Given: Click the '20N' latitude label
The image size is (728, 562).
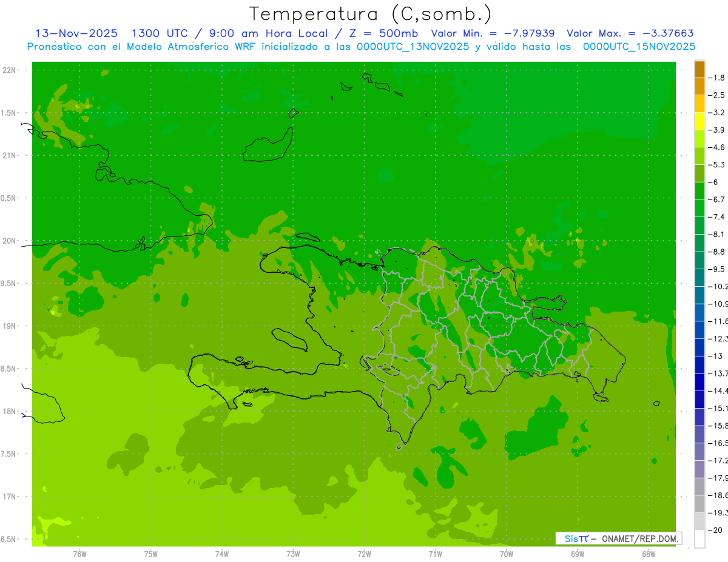Looking at the screenshot, I should pos(10,241).
